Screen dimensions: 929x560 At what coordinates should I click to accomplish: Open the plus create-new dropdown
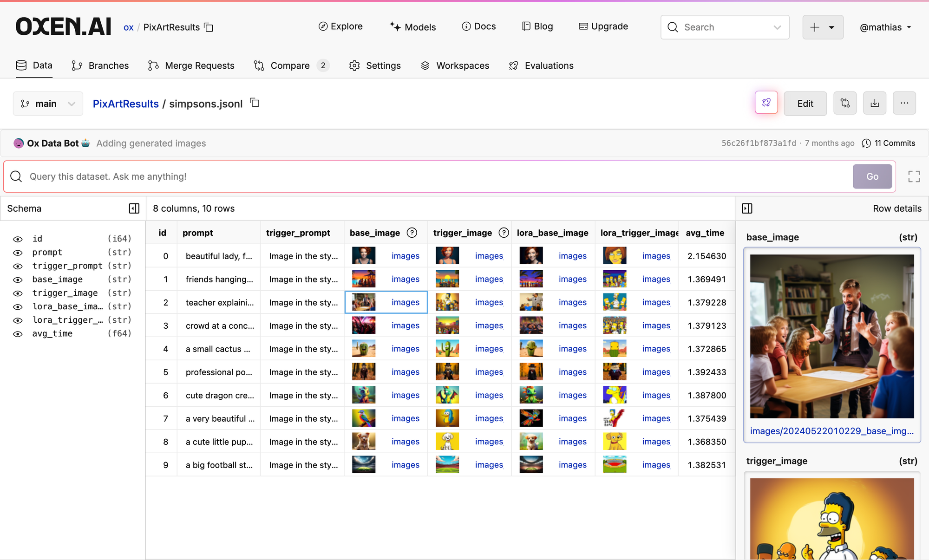click(823, 27)
